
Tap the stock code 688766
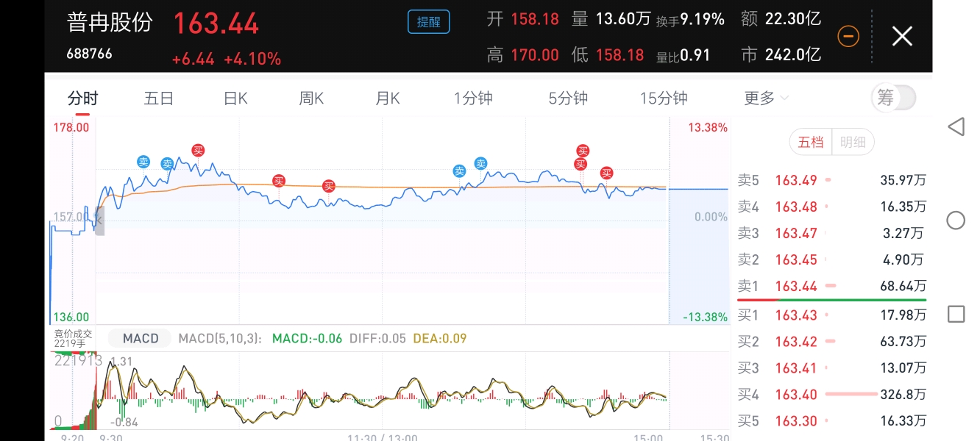[89, 54]
